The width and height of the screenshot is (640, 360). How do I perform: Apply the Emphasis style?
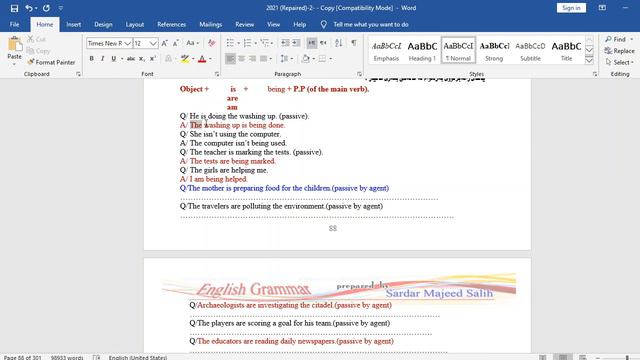[386, 51]
